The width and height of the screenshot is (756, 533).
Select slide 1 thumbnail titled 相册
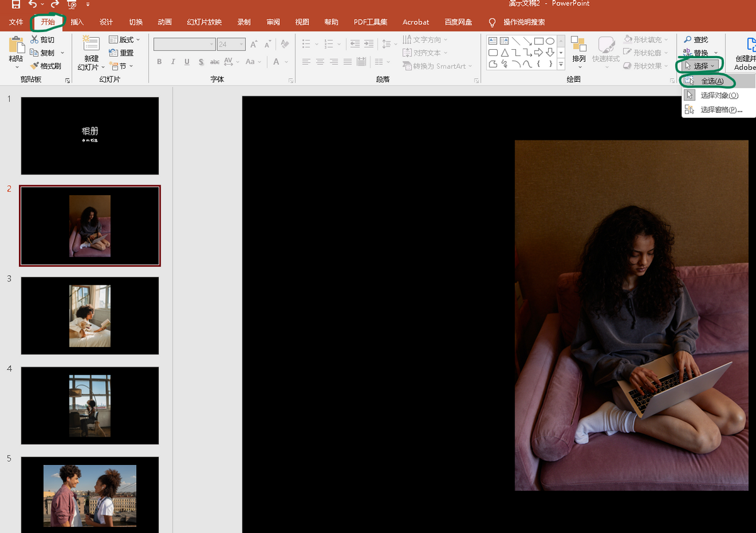(89, 135)
